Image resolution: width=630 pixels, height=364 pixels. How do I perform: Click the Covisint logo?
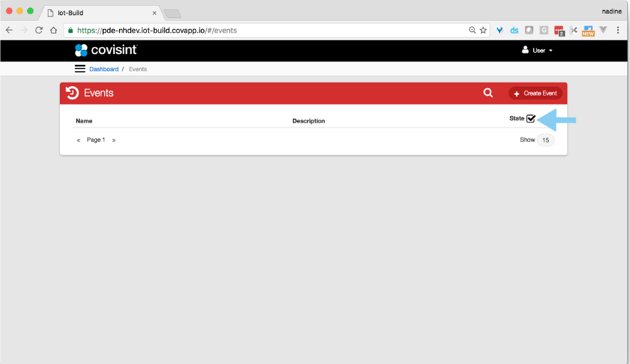point(105,50)
